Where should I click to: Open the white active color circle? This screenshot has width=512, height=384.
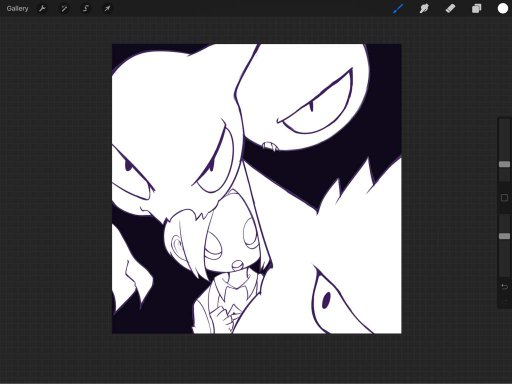503,9
